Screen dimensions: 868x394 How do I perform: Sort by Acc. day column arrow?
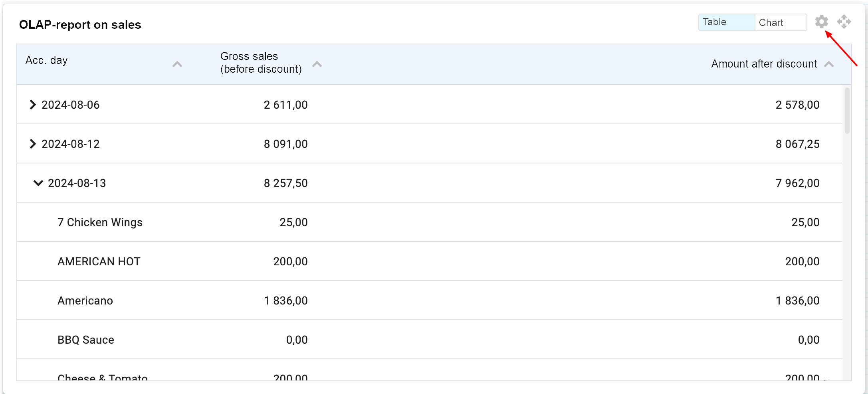tap(177, 64)
